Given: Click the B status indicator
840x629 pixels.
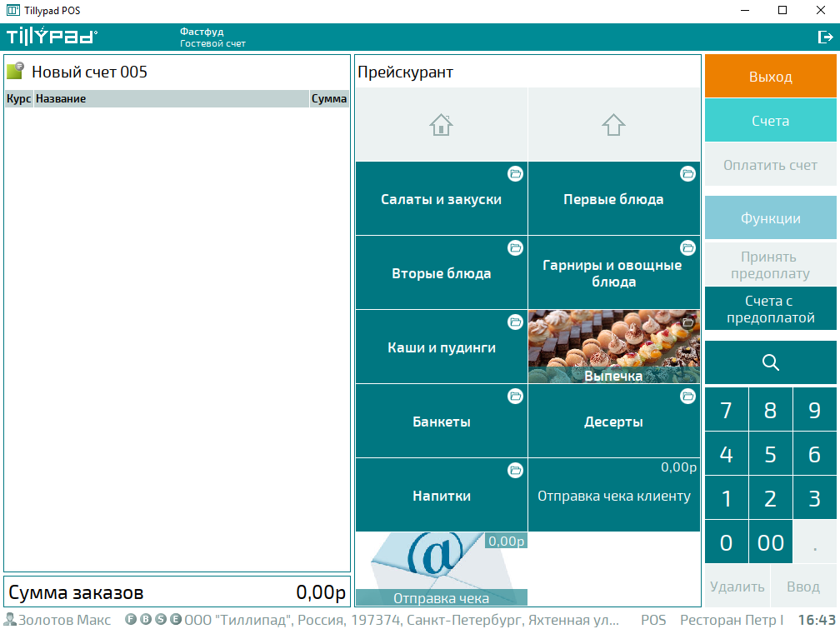Looking at the screenshot, I should pos(146,619).
